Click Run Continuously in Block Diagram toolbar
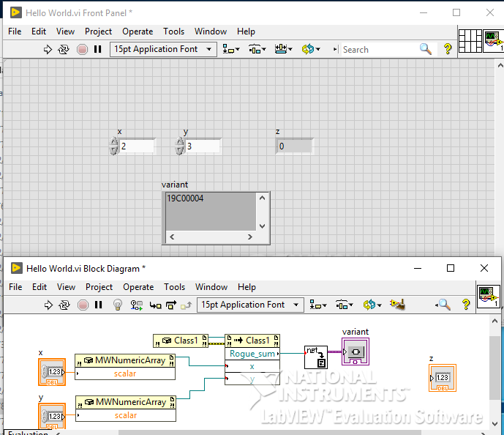Viewport: 504px width, 435px height. pos(64,305)
